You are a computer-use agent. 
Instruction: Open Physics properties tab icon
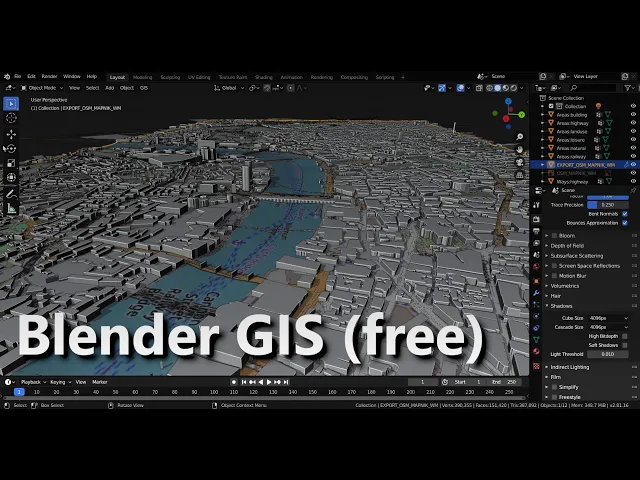536,316
